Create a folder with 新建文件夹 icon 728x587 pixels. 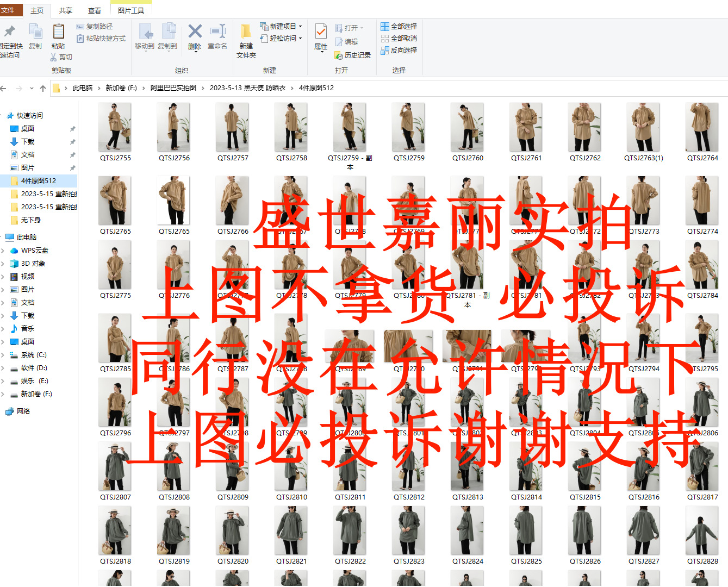(x=246, y=31)
